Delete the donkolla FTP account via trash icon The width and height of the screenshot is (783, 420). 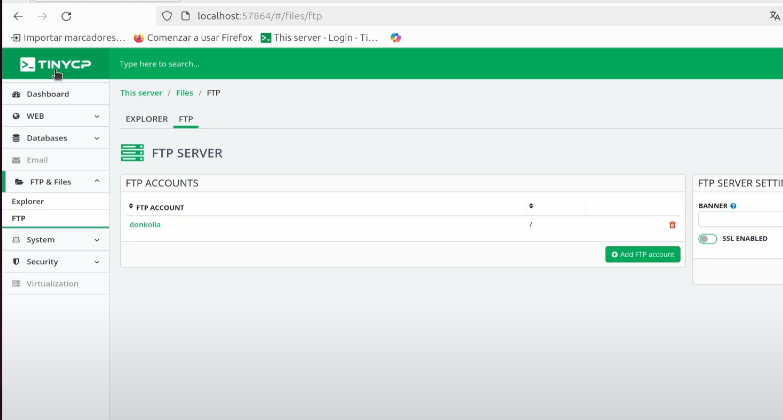(672, 225)
